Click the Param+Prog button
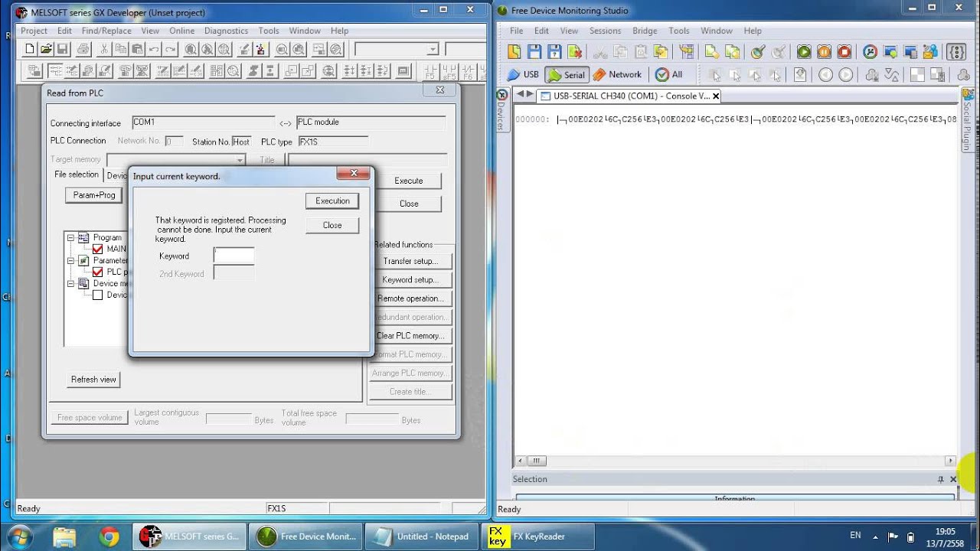The width and height of the screenshot is (980, 551). [94, 195]
